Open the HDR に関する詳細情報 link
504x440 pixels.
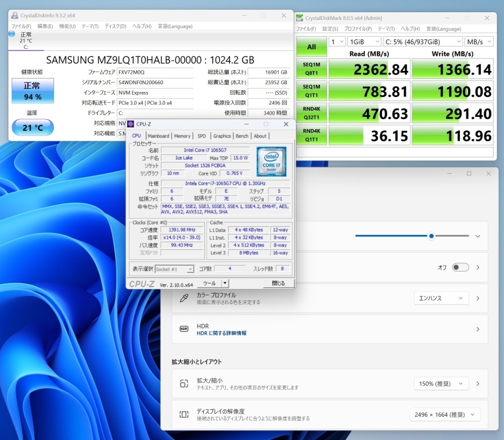click(x=221, y=333)
